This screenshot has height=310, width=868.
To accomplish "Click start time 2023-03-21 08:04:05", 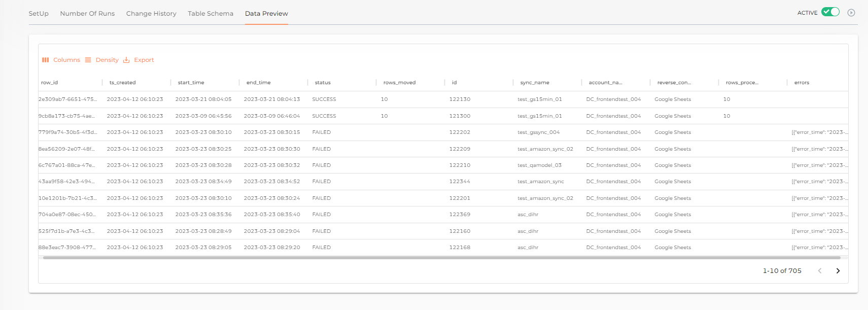I will [203, 99].
